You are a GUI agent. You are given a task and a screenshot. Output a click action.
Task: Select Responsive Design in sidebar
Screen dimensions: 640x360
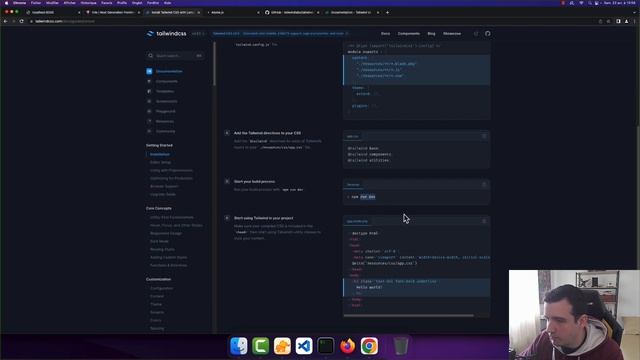coord(166,233)
